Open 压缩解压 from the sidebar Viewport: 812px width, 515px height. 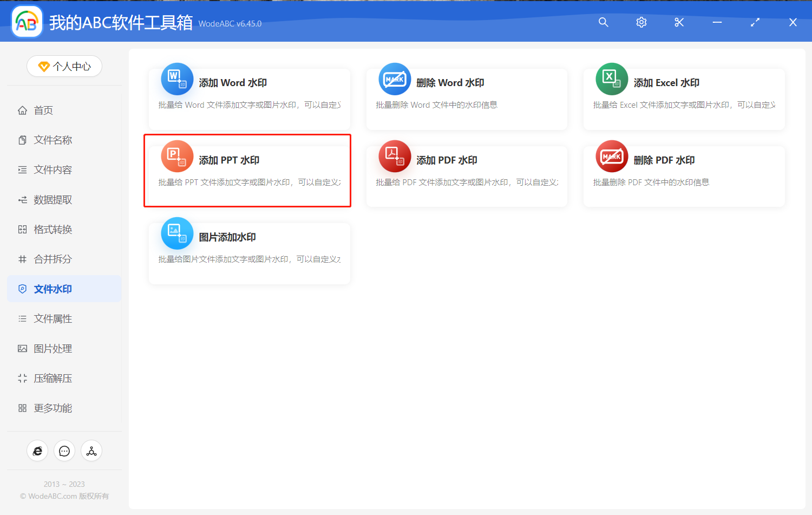coord(53,378)
